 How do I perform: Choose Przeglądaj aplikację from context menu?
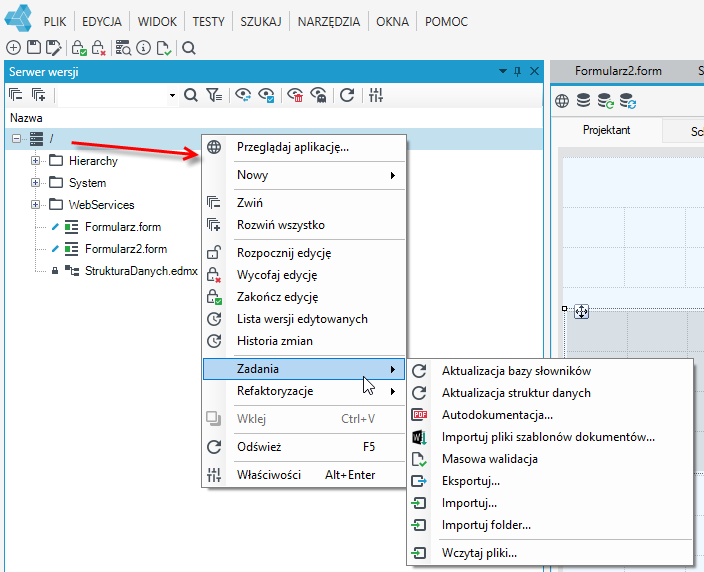(x=304, y=147)
